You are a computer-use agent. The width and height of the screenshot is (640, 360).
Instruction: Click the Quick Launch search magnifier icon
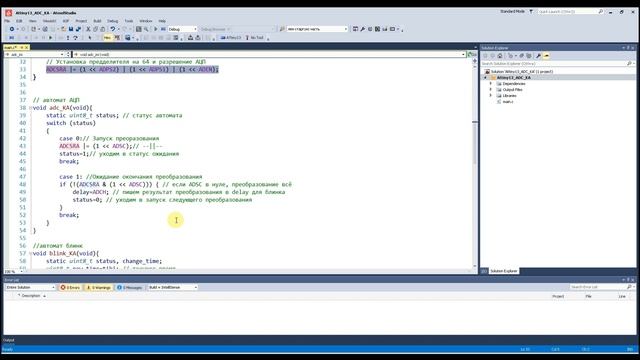pyautogui.click(x=600, y=12)
